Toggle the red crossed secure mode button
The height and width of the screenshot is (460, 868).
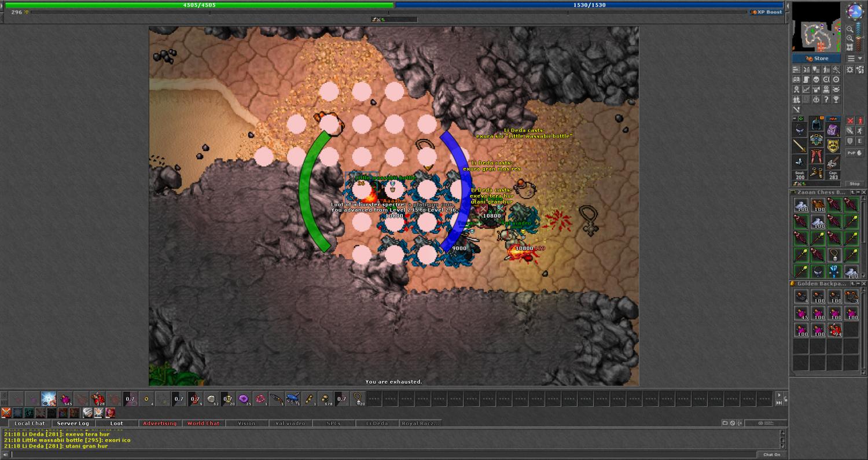850,121
